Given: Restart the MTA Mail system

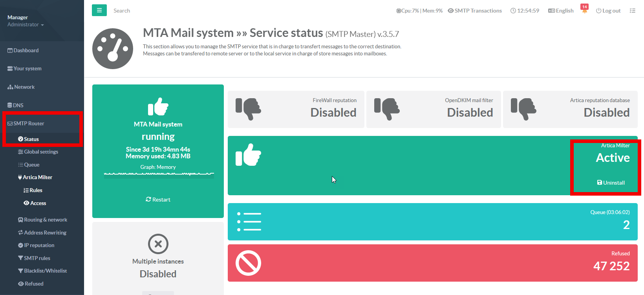Looking at the screenshot, I should coord(158,200).
